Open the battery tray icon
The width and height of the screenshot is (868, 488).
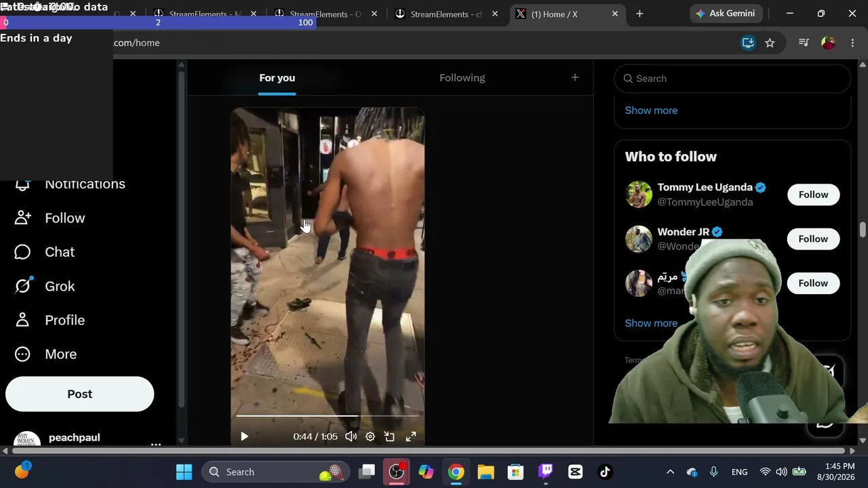coord(799,472)
